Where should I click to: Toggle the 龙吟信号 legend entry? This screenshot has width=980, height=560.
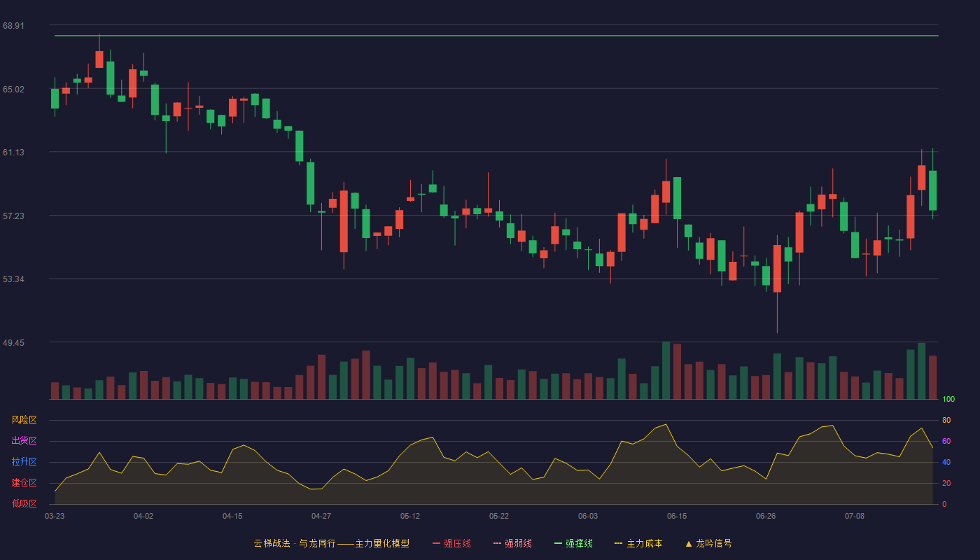point(708,543)
